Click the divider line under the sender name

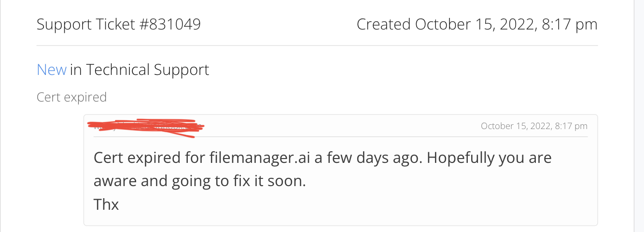click(x=340, y=137)
